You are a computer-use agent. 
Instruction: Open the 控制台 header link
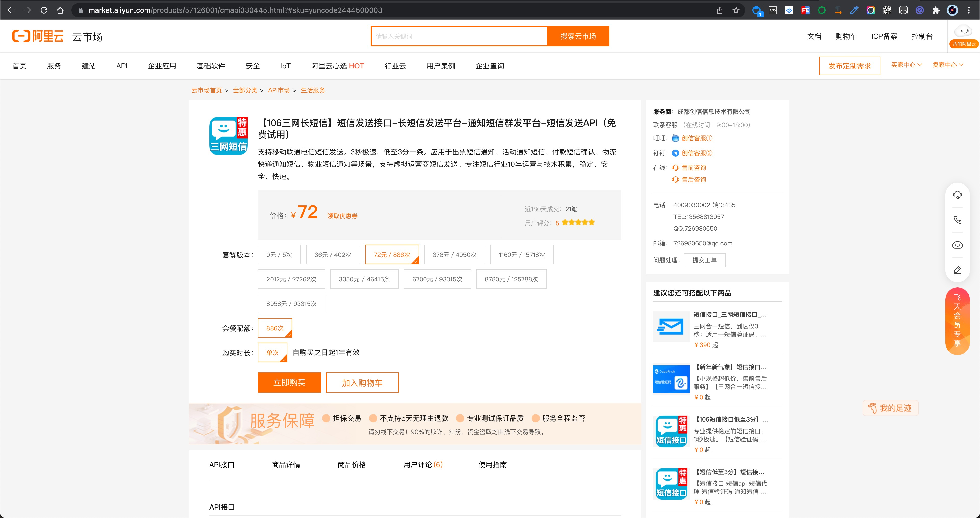[x=922, y=36]
